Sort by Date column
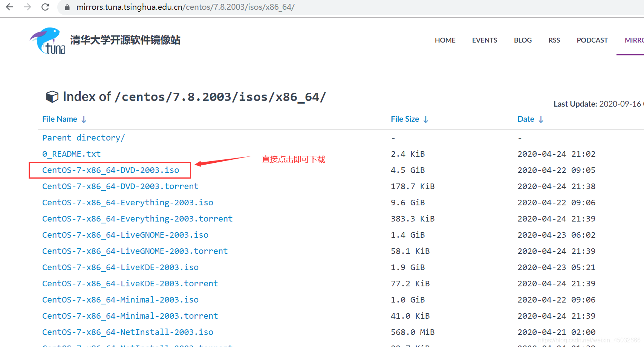This screenshot has width=644, height=347. [531, 119]
